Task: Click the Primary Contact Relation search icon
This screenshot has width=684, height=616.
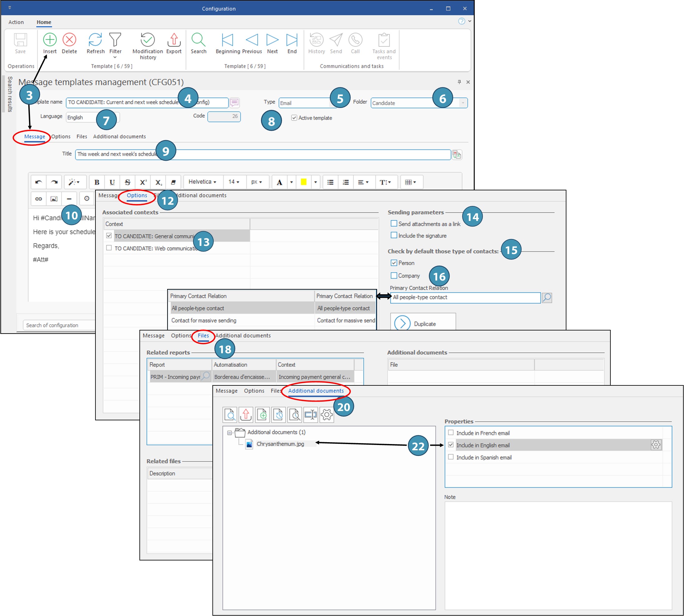Action: 547,298
